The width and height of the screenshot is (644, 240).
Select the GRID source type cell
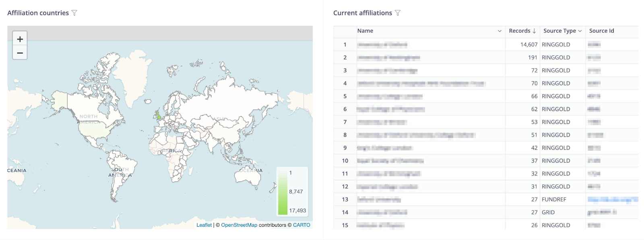[548, 212]
